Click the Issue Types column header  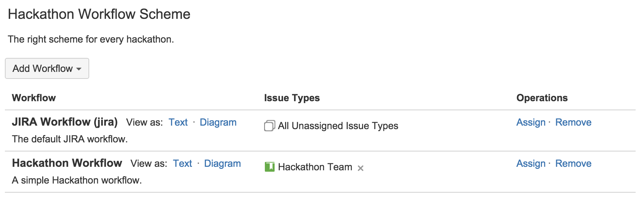[292, 98]
